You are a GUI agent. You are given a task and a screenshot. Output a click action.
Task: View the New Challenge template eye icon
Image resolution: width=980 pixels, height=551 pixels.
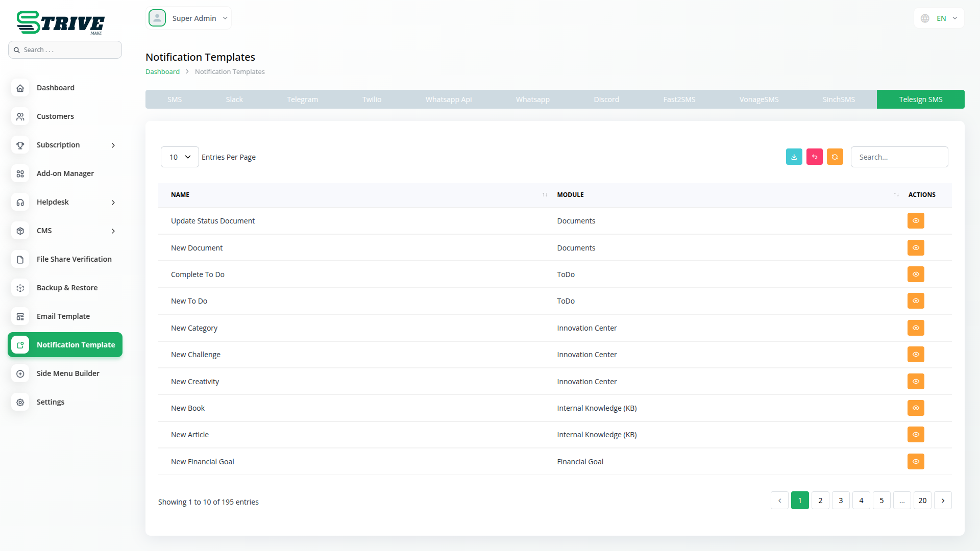[916, 355]
